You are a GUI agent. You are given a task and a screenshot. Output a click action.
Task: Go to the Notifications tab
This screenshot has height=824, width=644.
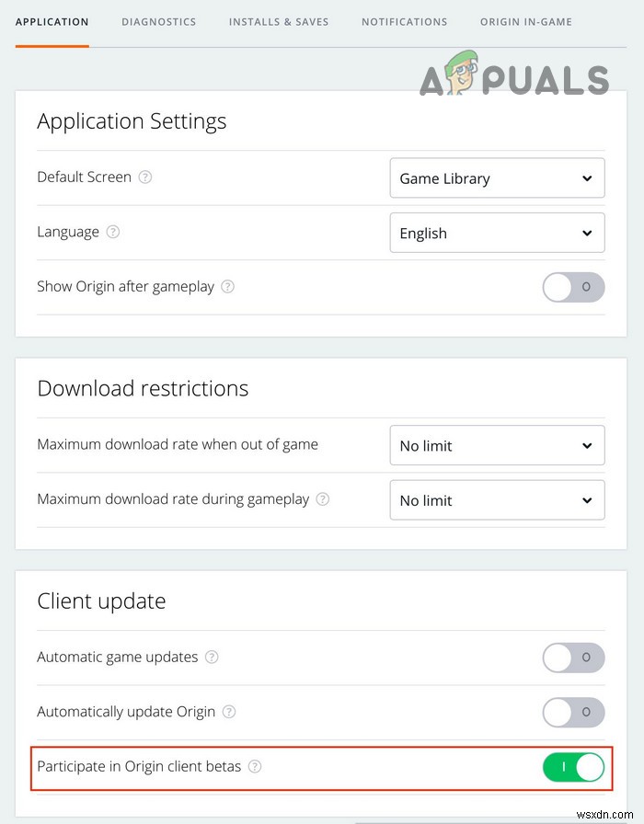(404, 22)
